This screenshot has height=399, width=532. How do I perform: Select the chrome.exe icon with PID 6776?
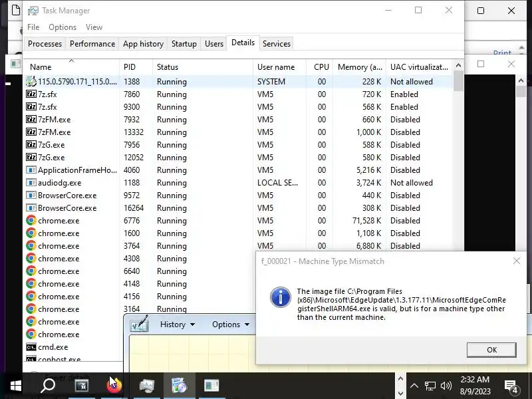[31, 221]
